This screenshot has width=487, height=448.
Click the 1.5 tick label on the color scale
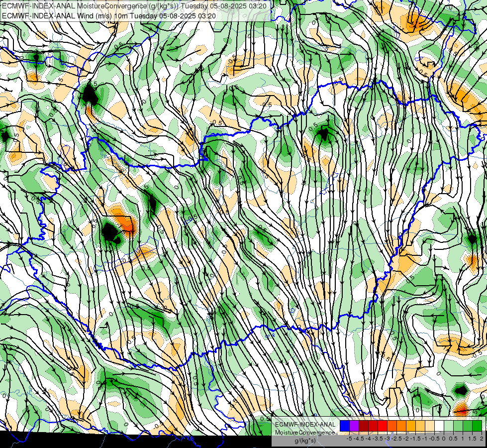472,439
